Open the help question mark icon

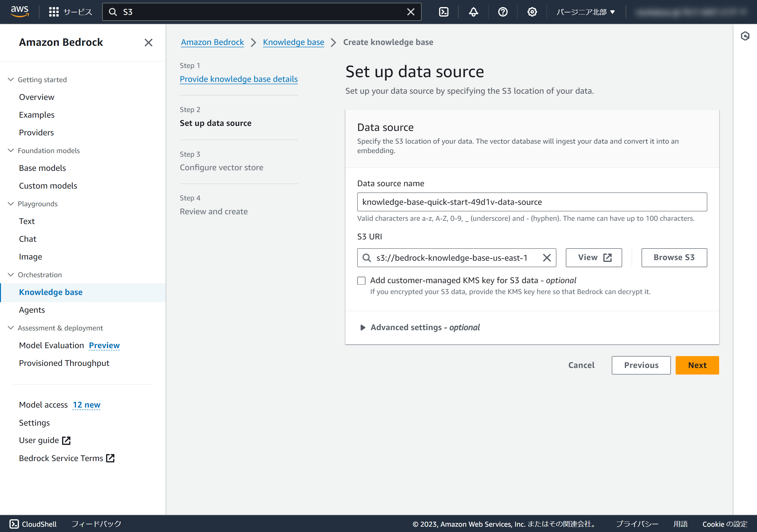[x=502, y=12]
